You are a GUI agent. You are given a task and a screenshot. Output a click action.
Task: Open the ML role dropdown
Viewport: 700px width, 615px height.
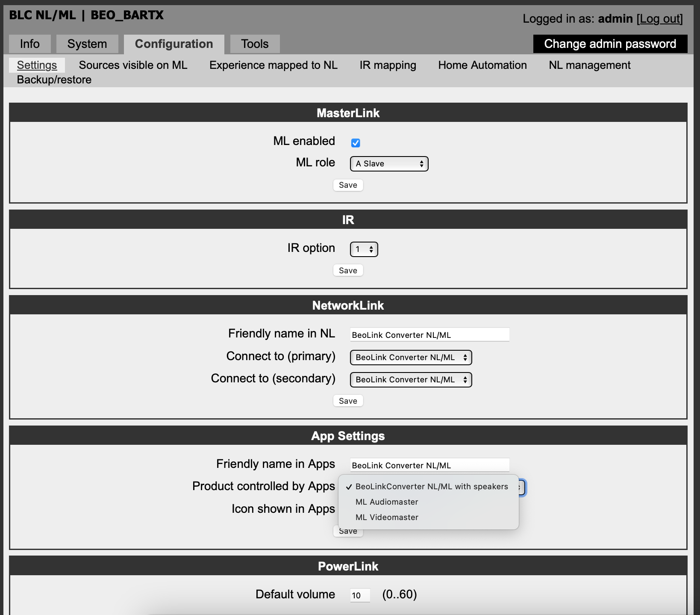pyautogui.click(x=389, y=163)
